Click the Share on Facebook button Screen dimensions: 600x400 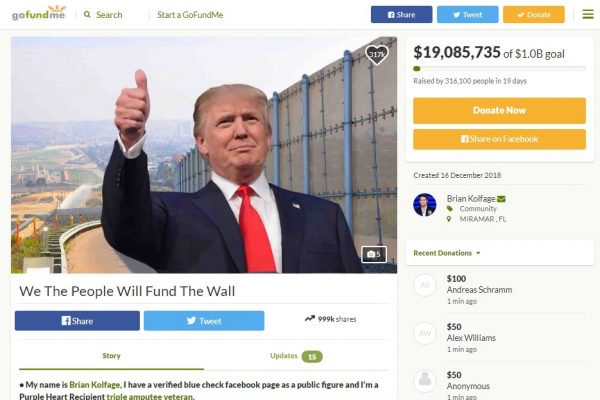pos(499,139)
